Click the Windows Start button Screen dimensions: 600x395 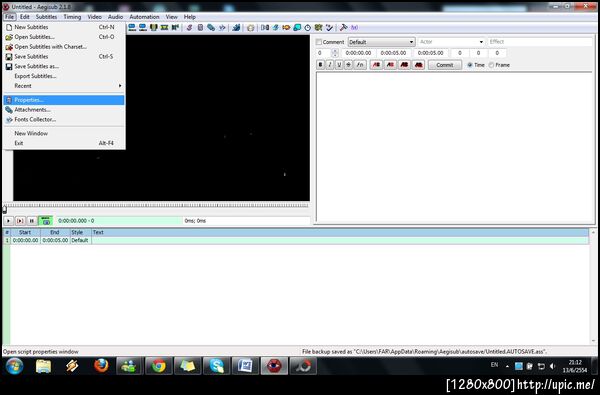(x=15, y=366)
